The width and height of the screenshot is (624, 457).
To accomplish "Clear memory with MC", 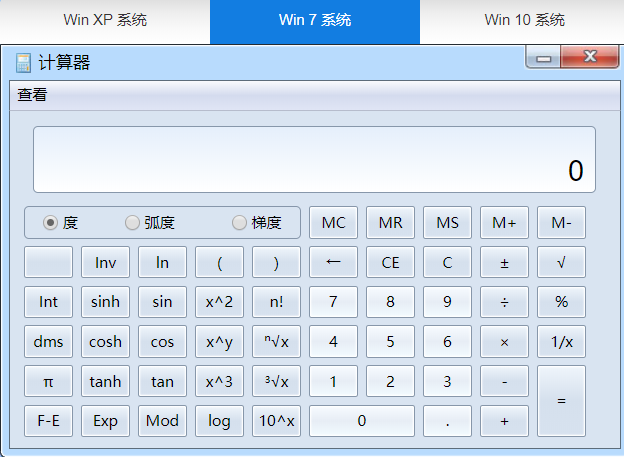I will 333,223.
